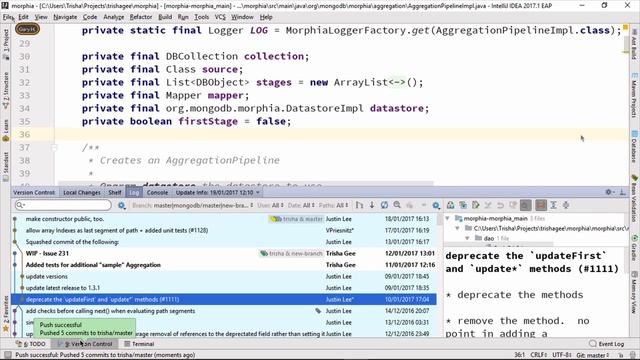Click revert changes icon in details toolbar
640x360 pixels.
point(500,205)
